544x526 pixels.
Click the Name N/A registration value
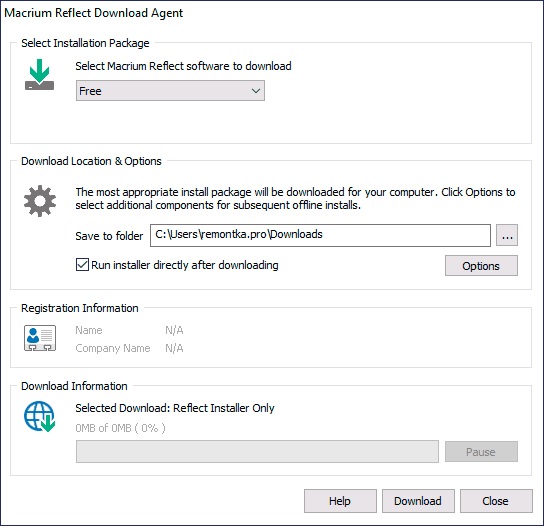174,330
